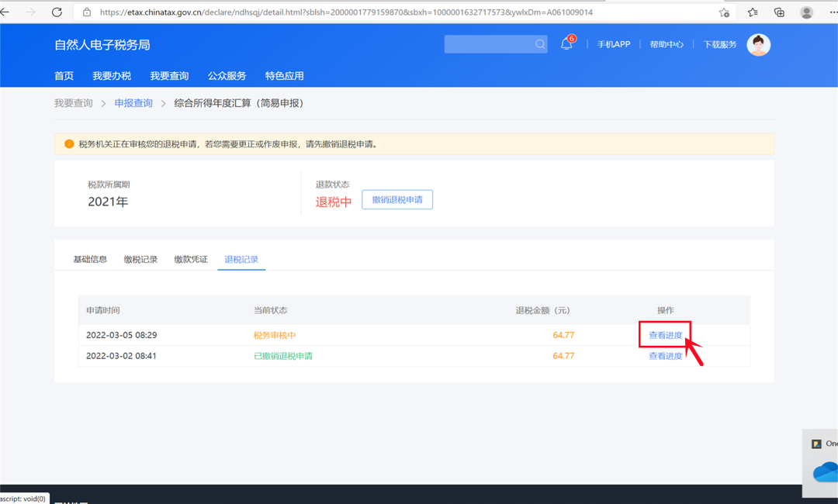Click the 税务审核中 status text
Image resolution: width=838 pixels, height=504 pixels.
pos(275,335)
